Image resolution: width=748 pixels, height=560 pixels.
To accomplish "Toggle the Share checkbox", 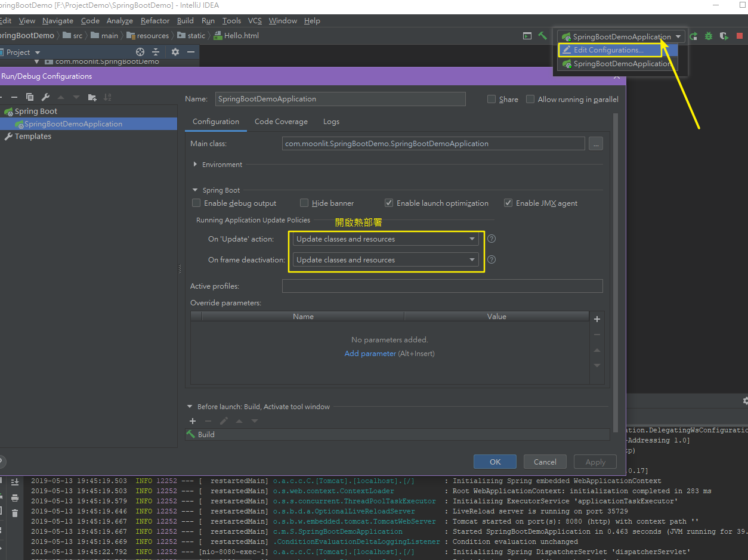I will click(492, 100).
